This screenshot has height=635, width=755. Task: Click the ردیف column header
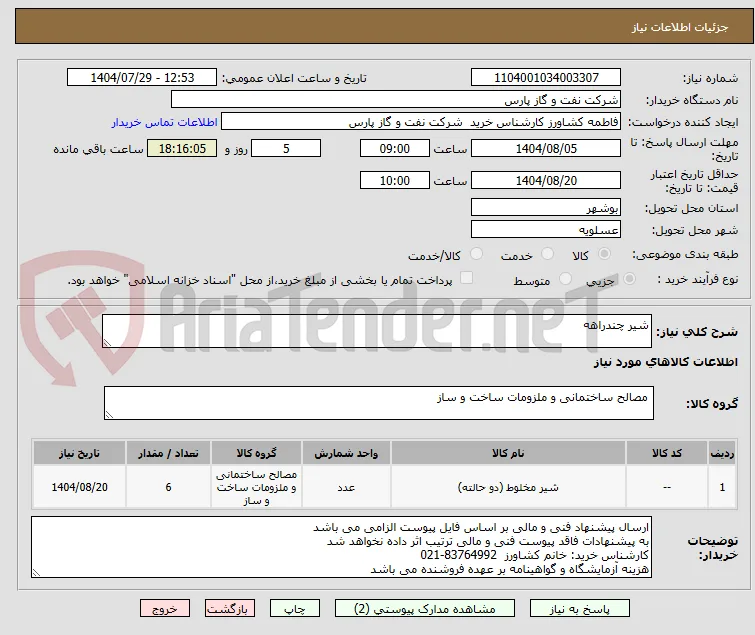tap(722, 453)
